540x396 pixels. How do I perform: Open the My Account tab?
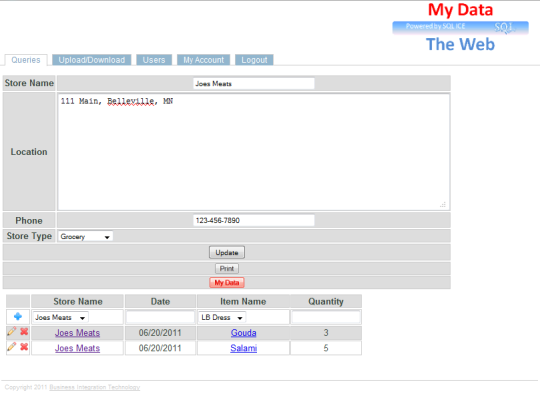tap(204, 60)
